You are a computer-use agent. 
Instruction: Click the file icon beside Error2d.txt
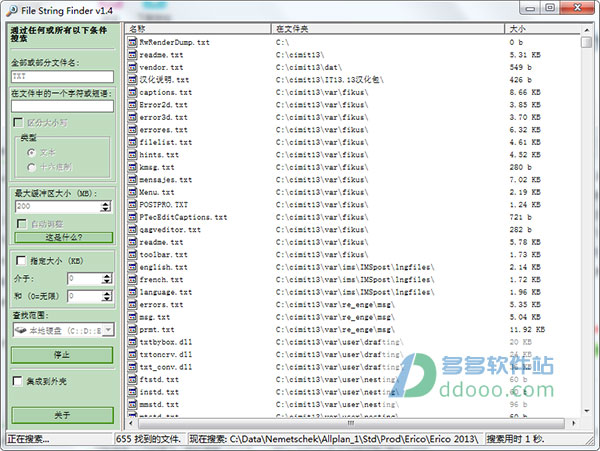tap(132, 104)
